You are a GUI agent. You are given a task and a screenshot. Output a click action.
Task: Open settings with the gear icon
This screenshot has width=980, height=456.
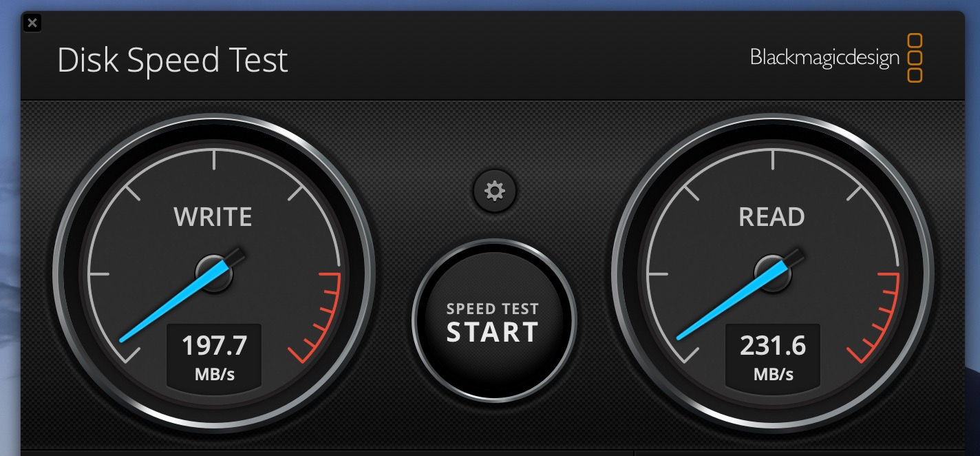(495, 190)
